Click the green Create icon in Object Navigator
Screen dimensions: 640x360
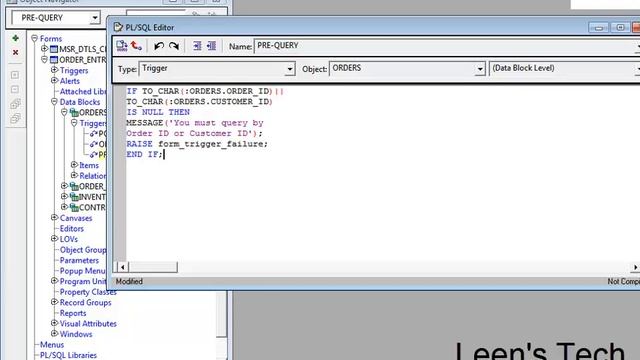tap(16, 38)
